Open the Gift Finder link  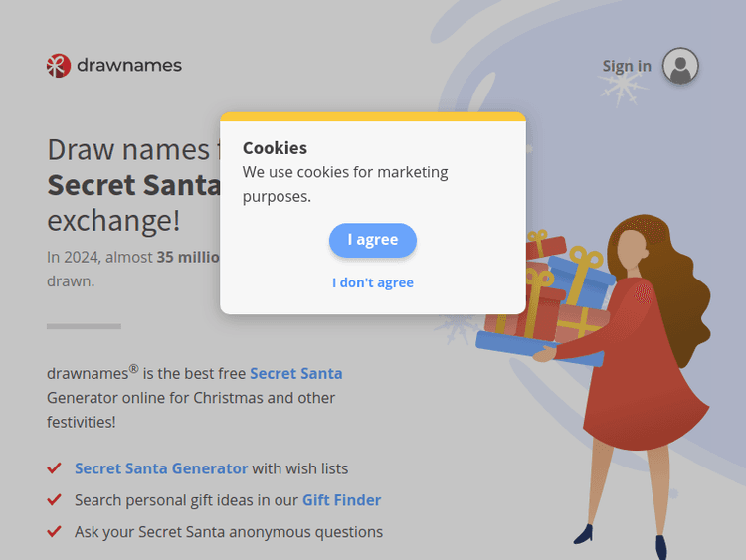click(x=341, y=500)
